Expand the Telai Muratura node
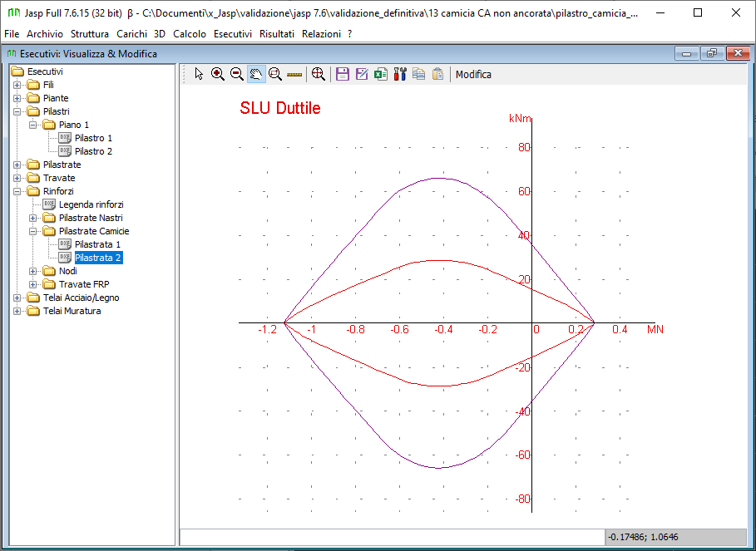Screen dimensions: 756x551 (17, 311)
